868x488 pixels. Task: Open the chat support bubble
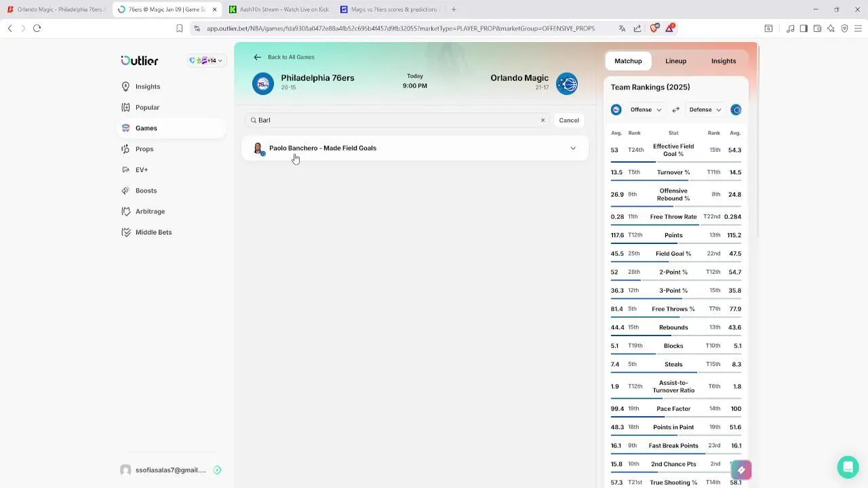point(848,467)
